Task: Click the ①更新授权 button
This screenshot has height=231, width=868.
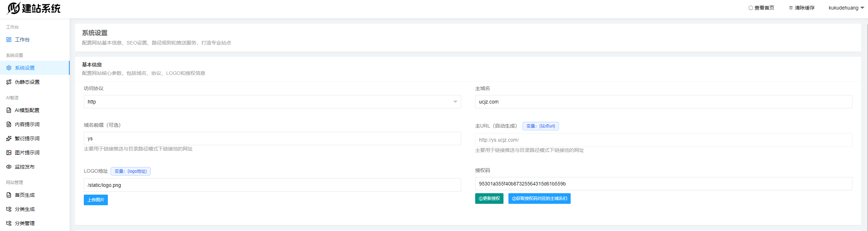Action: (x=489, y=199)
